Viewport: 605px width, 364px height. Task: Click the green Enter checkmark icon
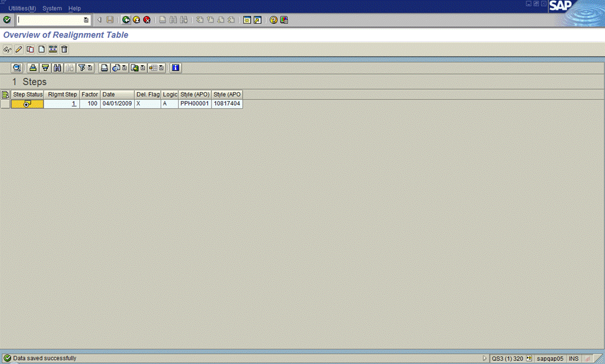(7, 19)
